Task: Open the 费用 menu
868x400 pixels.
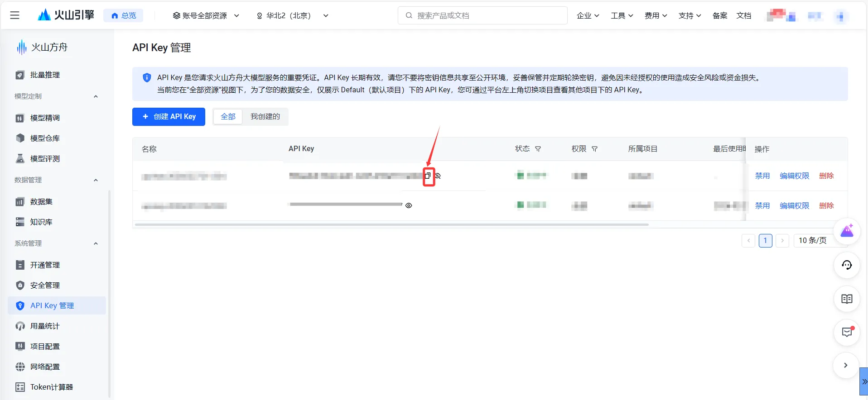Action: pyautogui.click(x=656, y=15)
